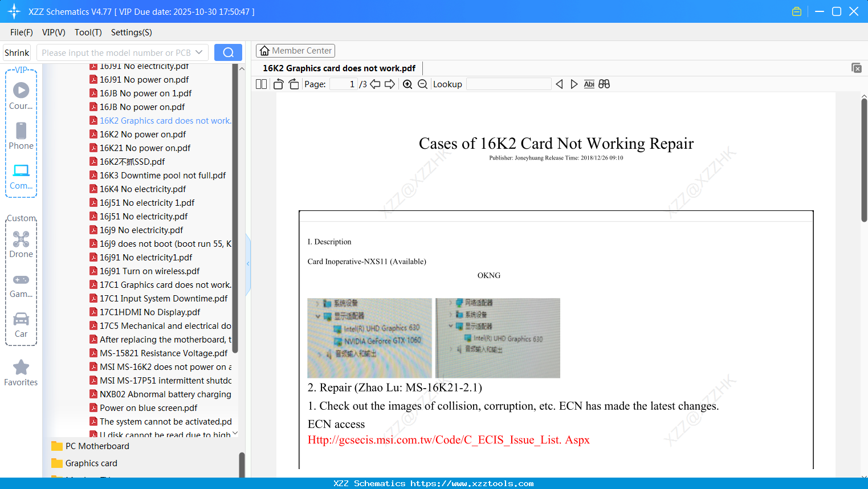The width and height of the screenshot is (868, 489).
Task: Go to previous page with left arrow
Action: [375, 84]
